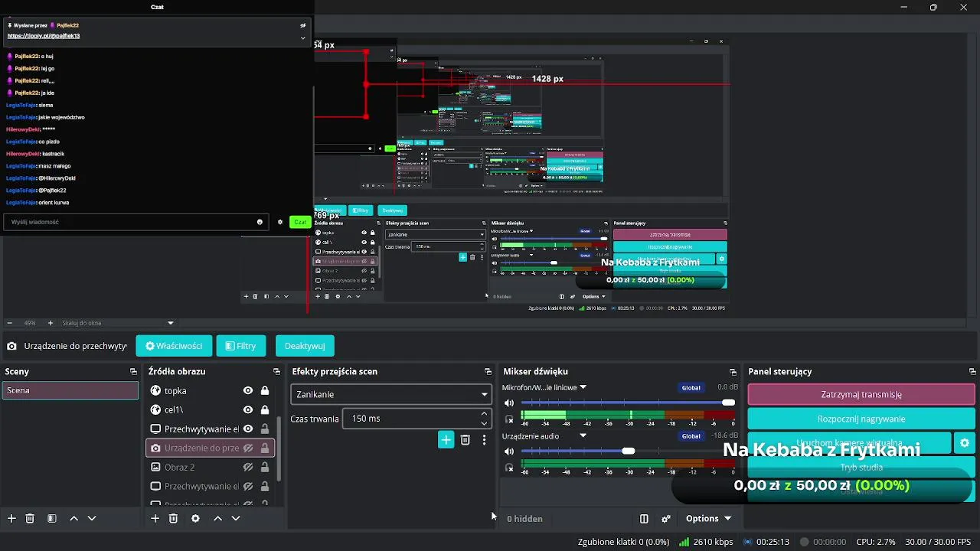Viewport: 980px width, 551px height.
Task: Mute the Mikrofon/Wejście liniowe channel
Action: click(509, 403)
